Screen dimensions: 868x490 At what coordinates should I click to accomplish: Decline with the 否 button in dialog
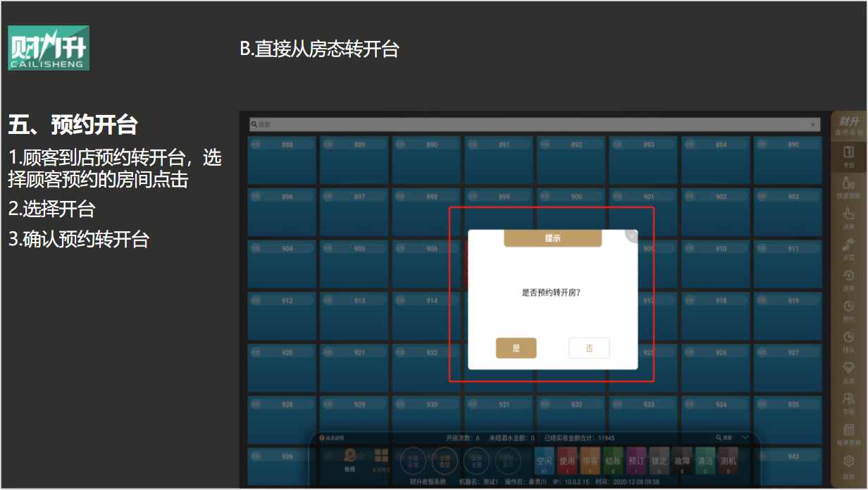pos(589,348)
